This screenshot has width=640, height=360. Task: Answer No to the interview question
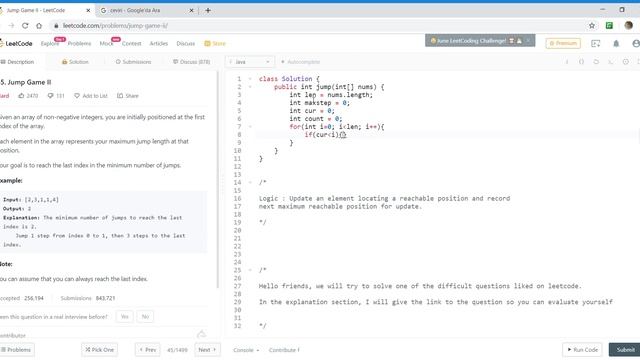(x=145, y=317)
